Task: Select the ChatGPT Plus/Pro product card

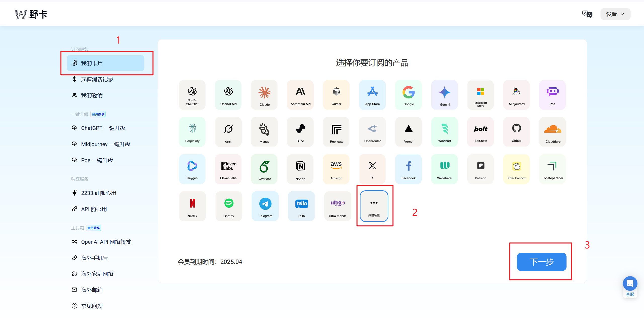Action: pyautogui.click(x=192, y=95)
